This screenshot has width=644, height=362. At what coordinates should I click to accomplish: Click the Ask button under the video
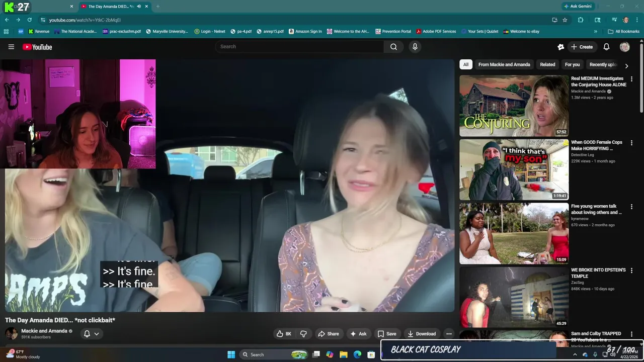[358, 334]
